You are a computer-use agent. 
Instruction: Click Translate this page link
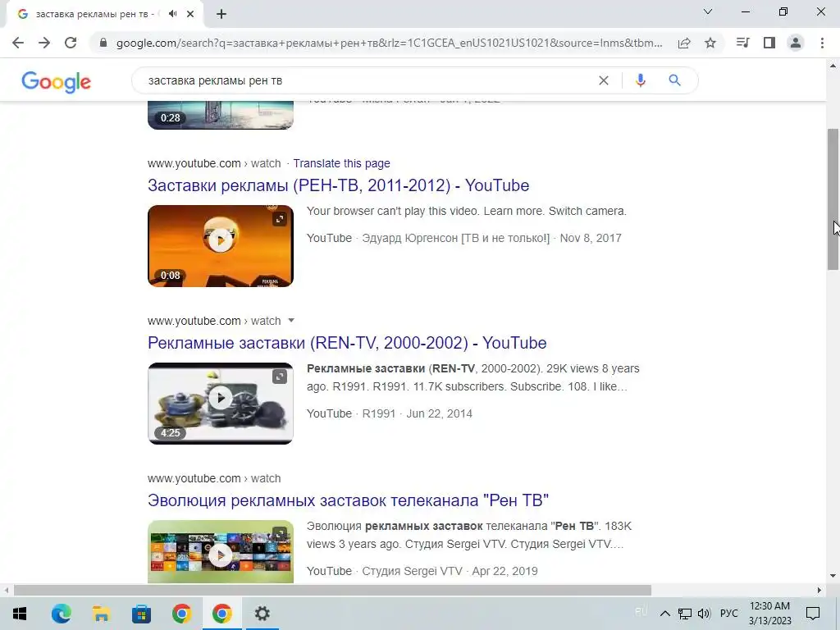coord(341,163)
